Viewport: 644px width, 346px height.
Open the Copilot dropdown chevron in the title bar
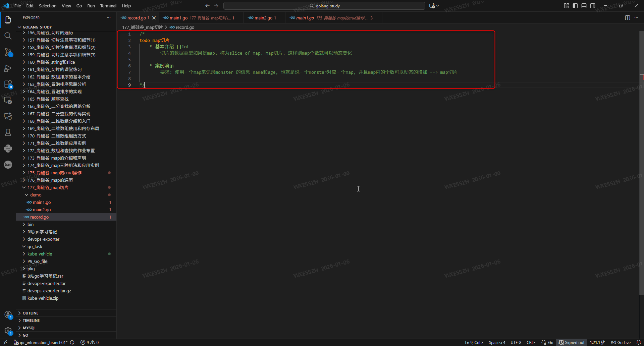pos(438,6)
